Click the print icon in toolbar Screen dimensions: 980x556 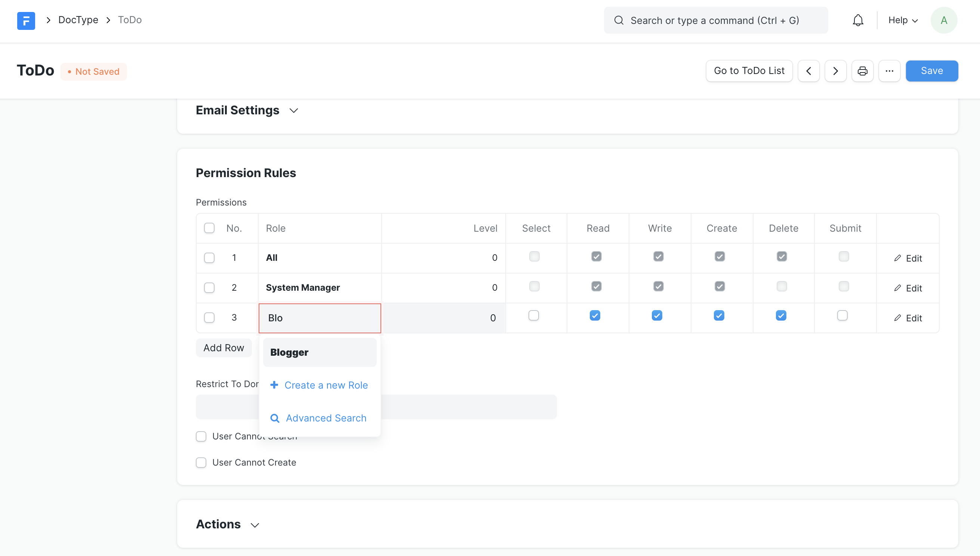863,71
